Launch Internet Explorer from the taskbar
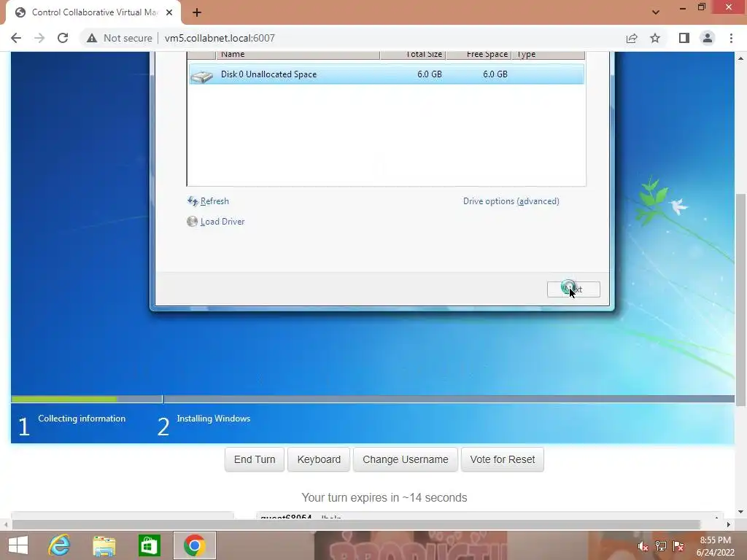 coord(60,545)
